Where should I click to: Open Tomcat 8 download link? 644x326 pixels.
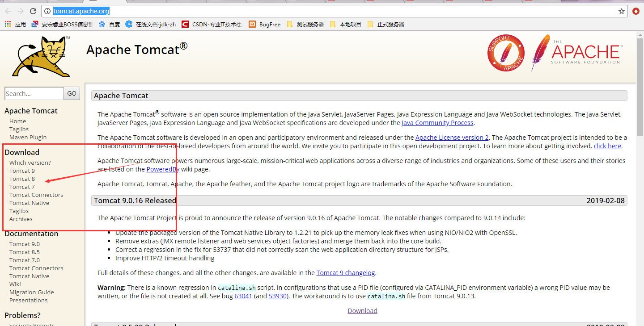[22, 179]
